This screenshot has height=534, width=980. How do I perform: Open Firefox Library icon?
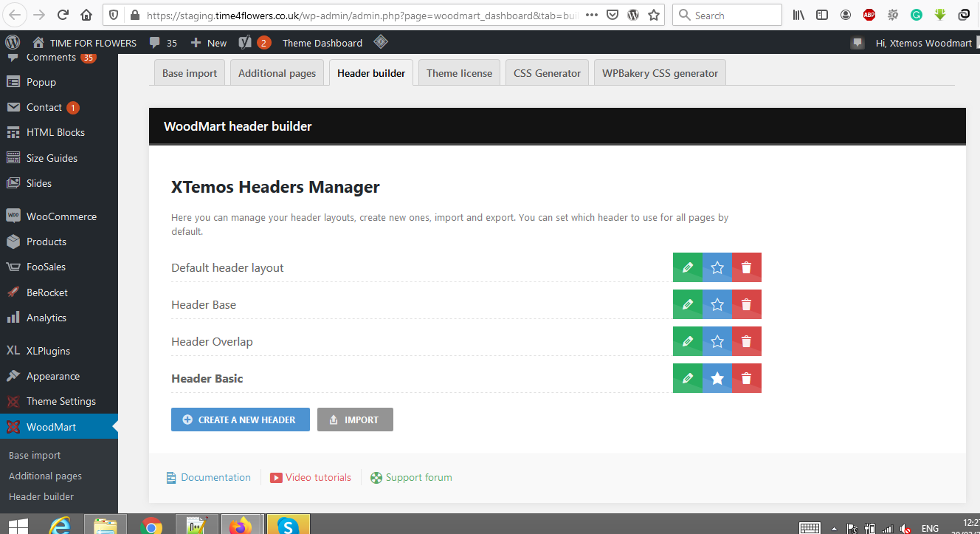[x=798, y=15]
